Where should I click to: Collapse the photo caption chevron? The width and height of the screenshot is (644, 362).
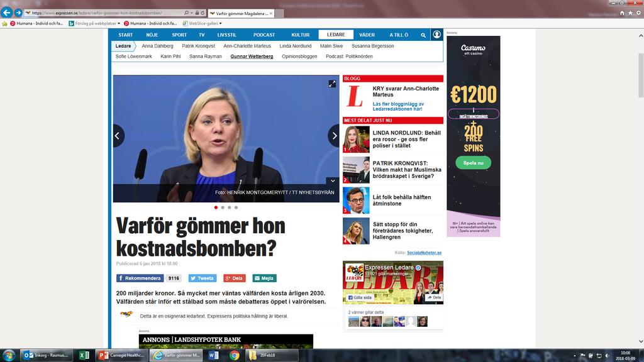pyautogui.click(x=333, y=180)
